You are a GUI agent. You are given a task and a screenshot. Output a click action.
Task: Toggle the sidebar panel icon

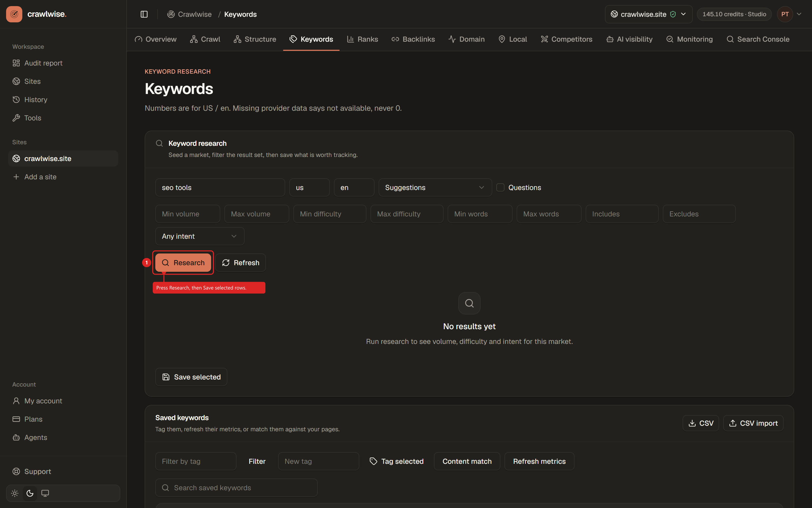pos(144,14)
